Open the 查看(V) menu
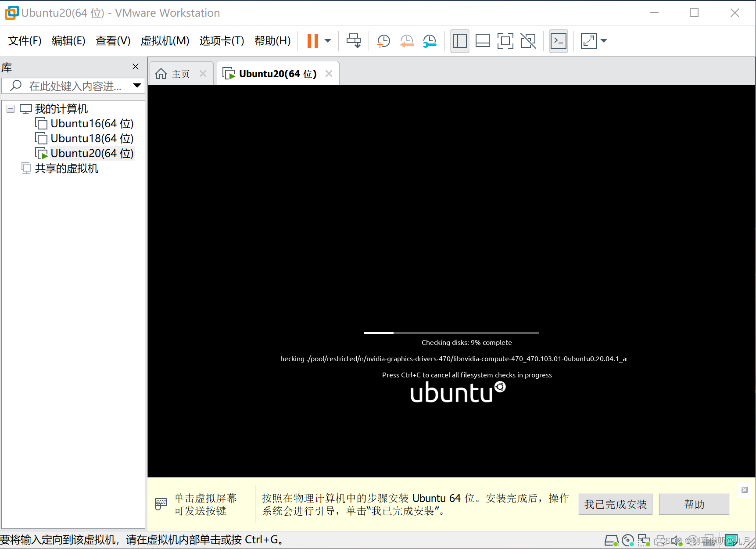 click(113, 41)
